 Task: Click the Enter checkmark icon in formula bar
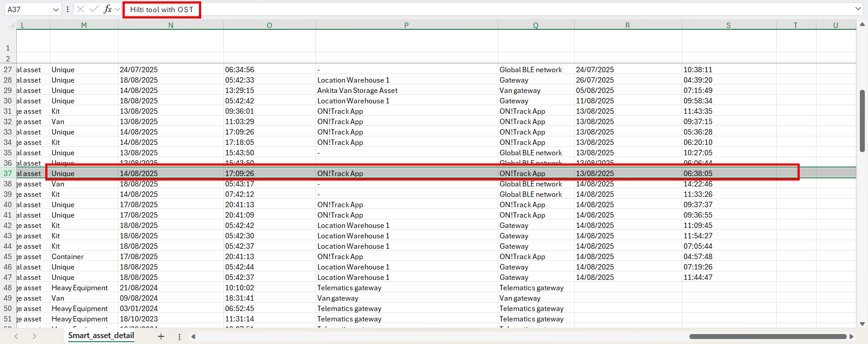(94, 9)
